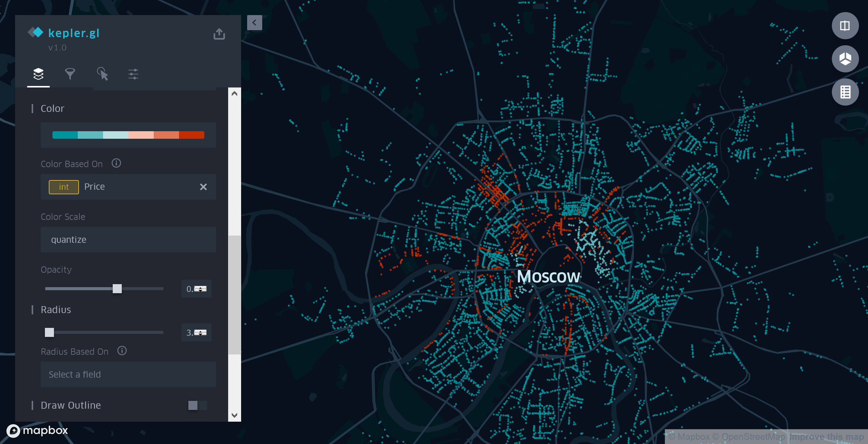Click the Select a field input

(x=127, y=374)
